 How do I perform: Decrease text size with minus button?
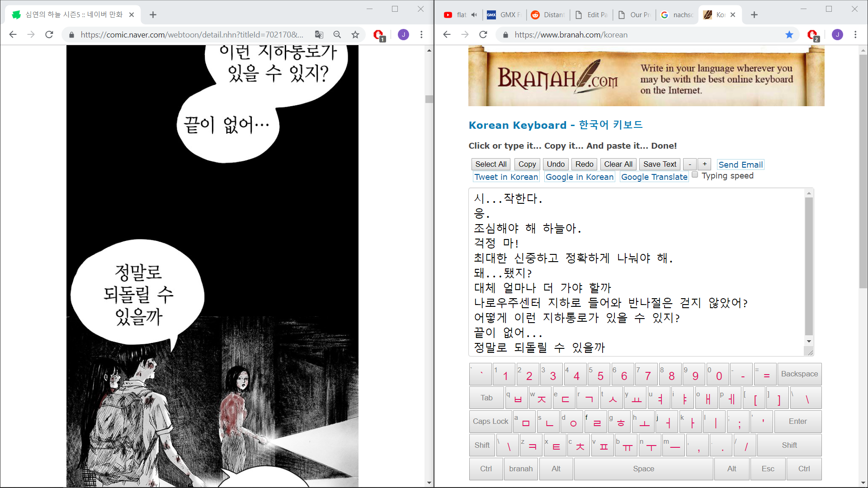click(690, 164)
